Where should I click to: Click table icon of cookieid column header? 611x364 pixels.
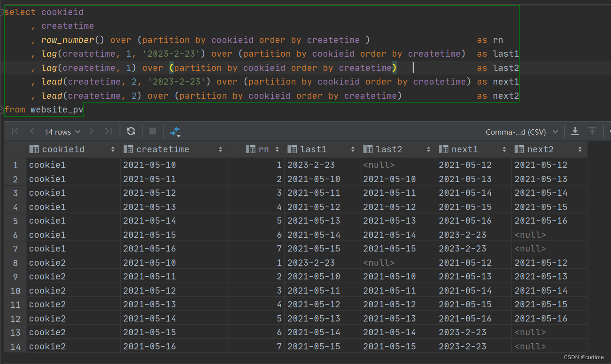point(34,149)
